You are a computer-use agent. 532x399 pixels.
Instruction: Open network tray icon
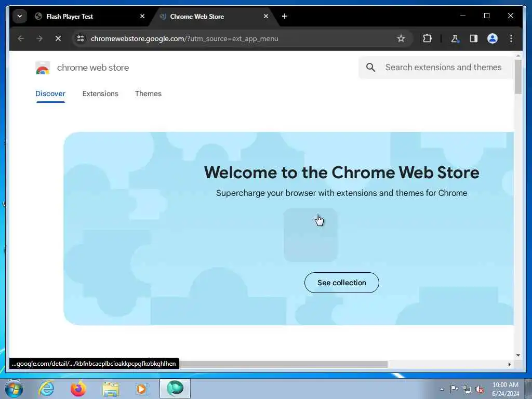pyautogui.click(x=467, y=389)
